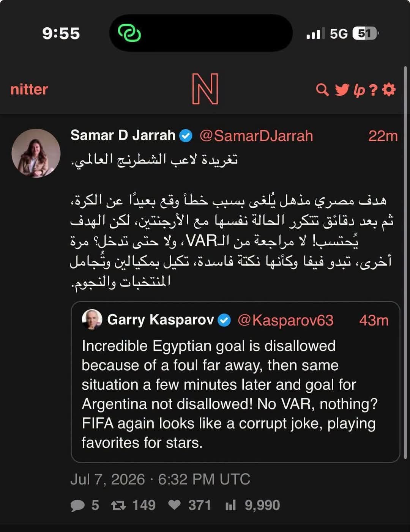Open the nitter home link

pos(29,90)
